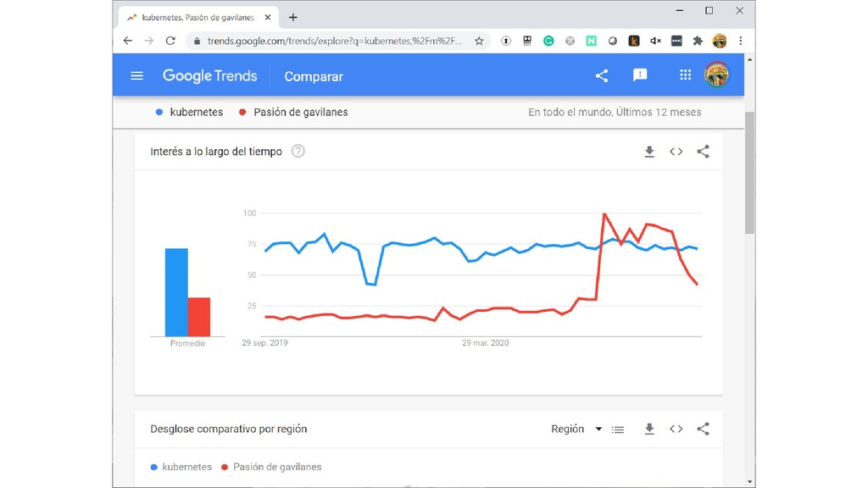Bookmark this page with the star icon
The height and width of the screenshot is (488, 868).
pyautogui.click(x=479, y=41)
